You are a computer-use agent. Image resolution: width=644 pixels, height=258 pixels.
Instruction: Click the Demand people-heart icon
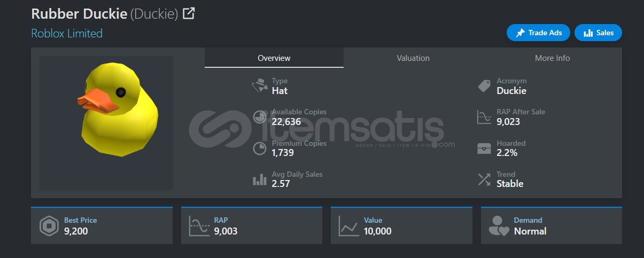point(499,226)
